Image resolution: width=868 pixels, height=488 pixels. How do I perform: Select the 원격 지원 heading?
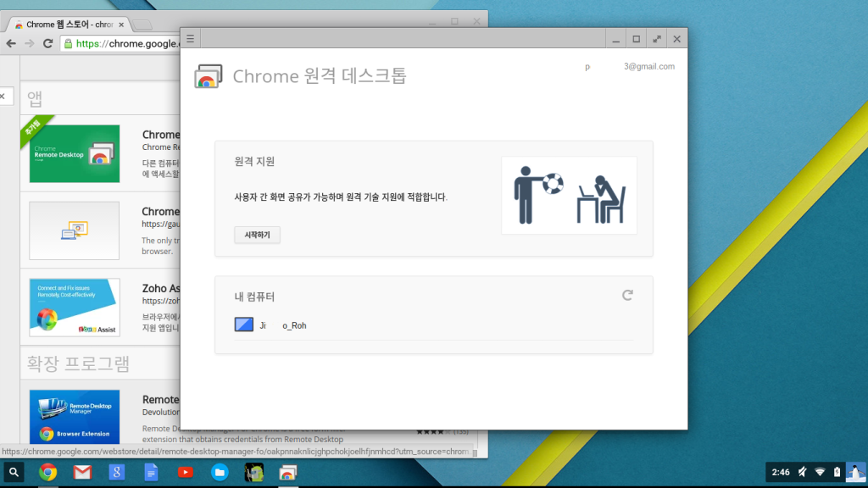click(254, 162)
